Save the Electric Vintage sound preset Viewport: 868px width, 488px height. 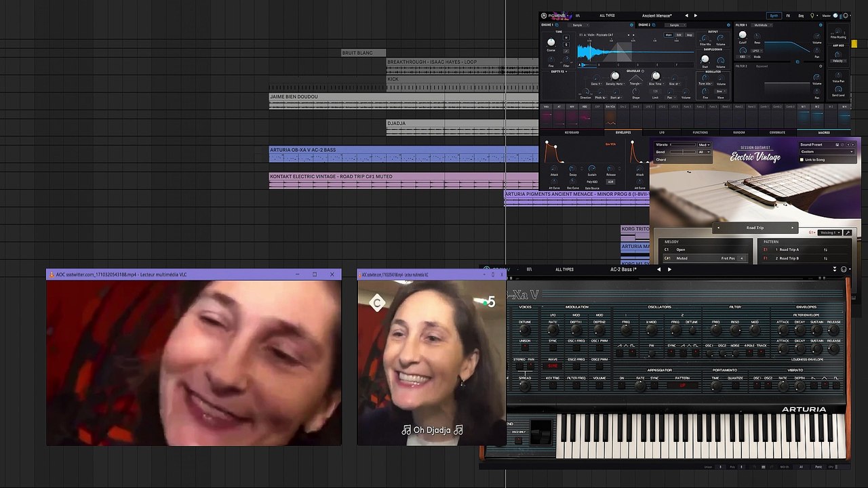point(837,144)
